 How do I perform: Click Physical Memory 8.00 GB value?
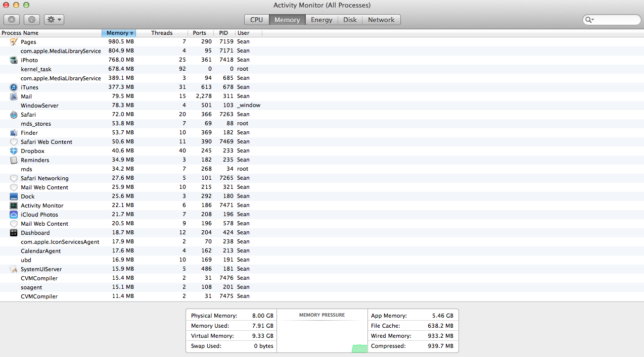[263, 316]
